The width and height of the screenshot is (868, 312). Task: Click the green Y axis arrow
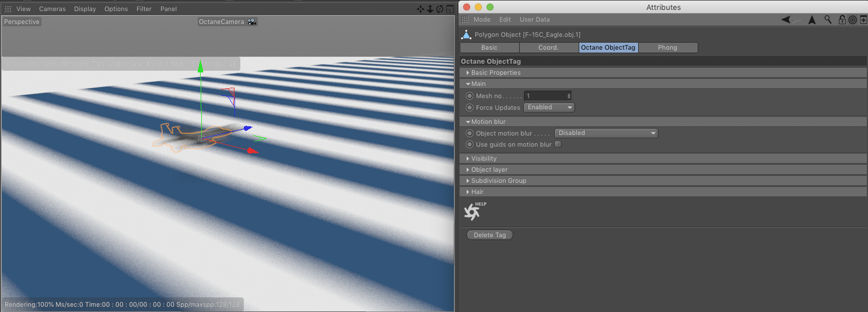(x=201, y=67)
